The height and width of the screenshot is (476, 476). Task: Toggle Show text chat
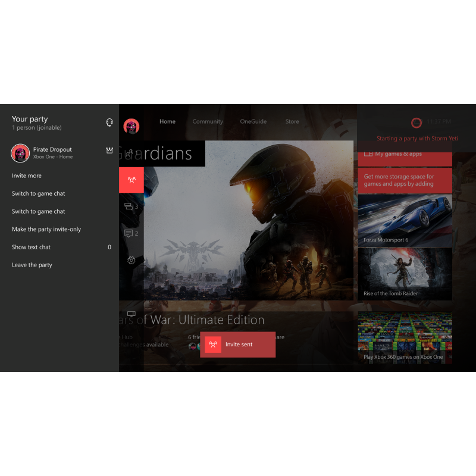pos(32,247)
